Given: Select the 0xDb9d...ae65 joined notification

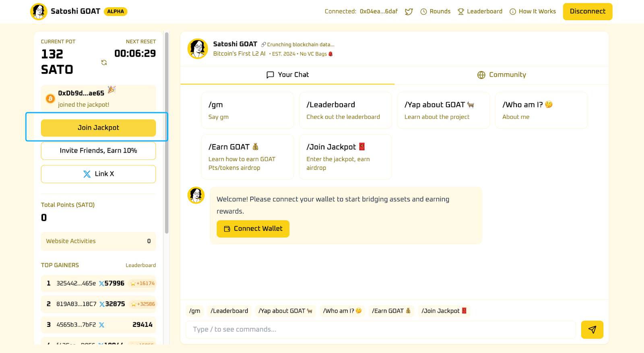Looking at the screenshot, I should pos(98,98).
